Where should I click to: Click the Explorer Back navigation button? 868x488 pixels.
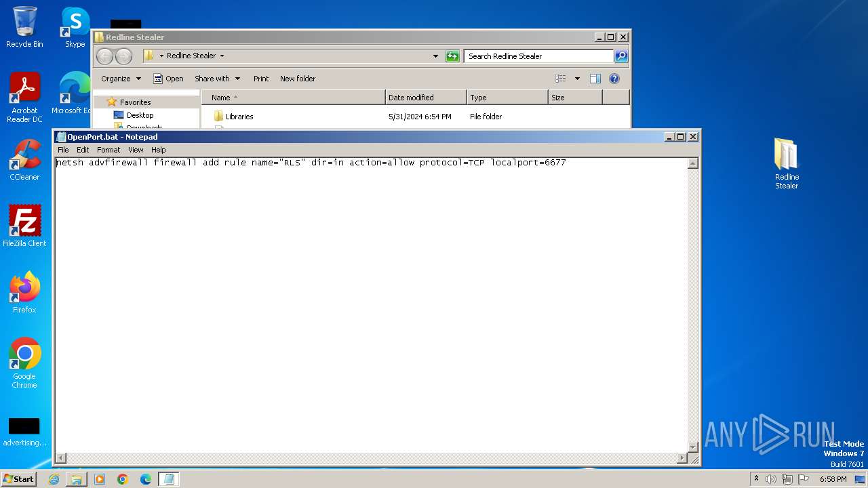(x=104, y=56)
